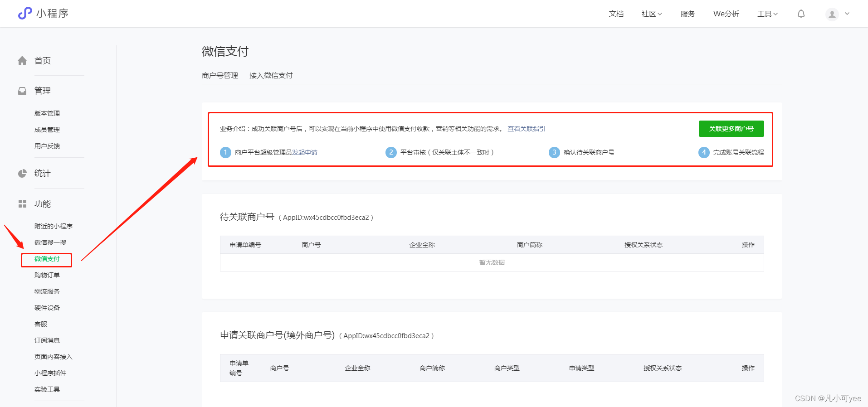
Task: Expand the 工具 dropdown menu
Action: [767, 14]
